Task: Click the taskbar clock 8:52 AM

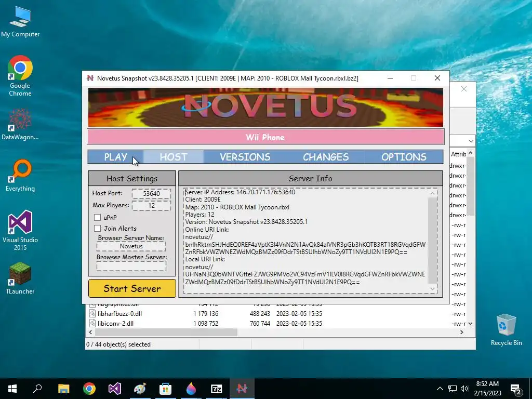Action: (x=487, y=389)
